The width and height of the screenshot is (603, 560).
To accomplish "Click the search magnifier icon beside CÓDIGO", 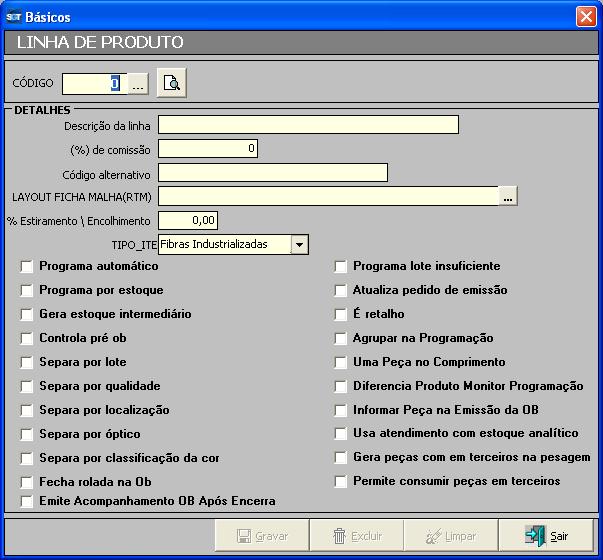I will 172,84.
